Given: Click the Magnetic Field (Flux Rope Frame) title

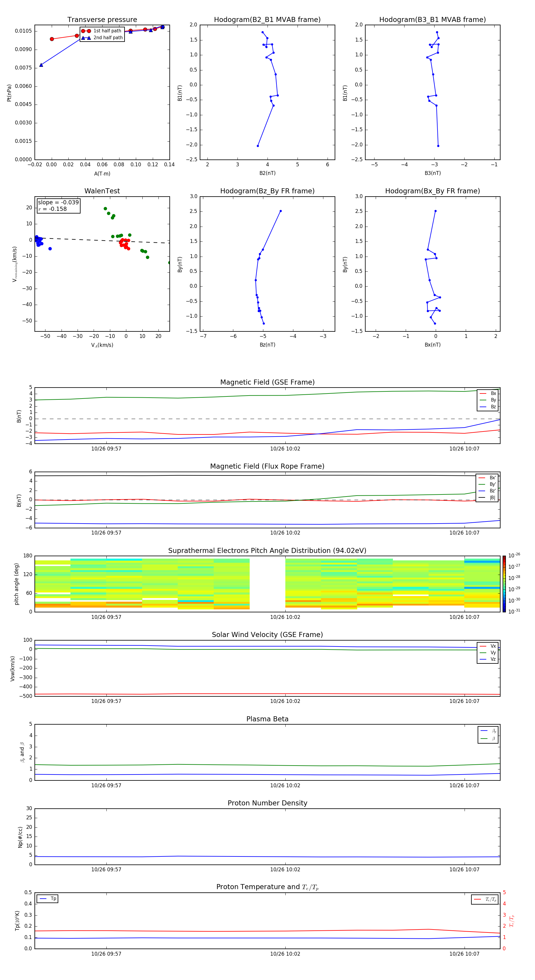Looking at the screenshot, I should (267, 467).
